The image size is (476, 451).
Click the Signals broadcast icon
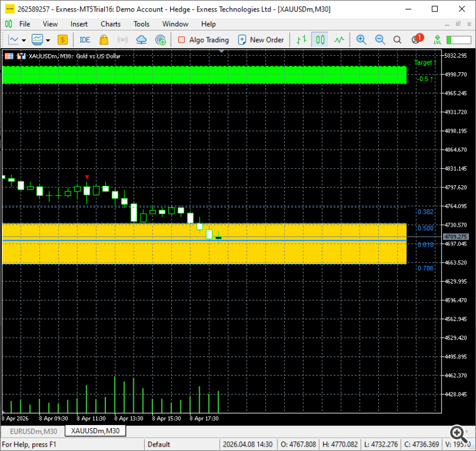coord(122,40)
